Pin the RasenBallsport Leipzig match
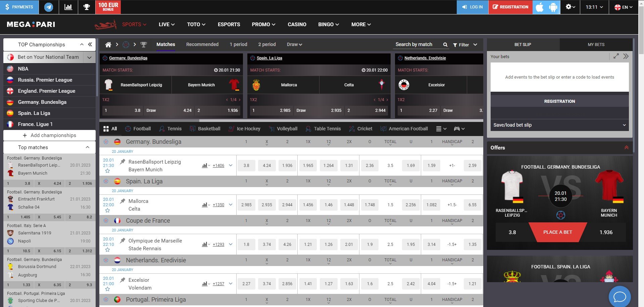This screenshot has height=307, width=644. pyautogui.click(x=122, y=162)
